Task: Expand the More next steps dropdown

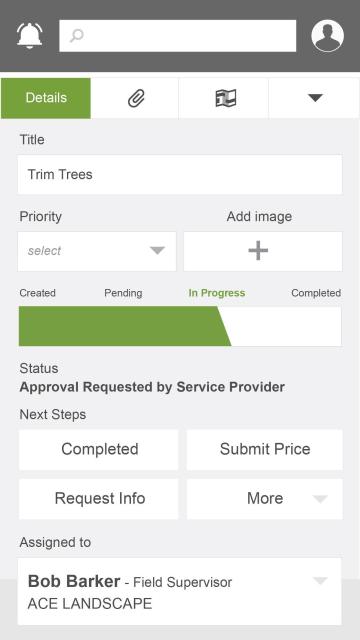Action: pos(264,499)
